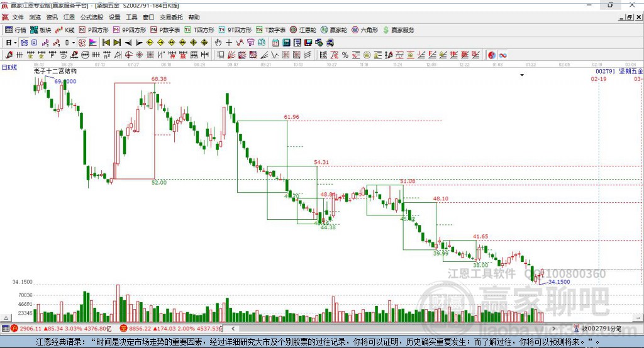
Task: Select the percent % drawing tool
Action: [345, 55]
